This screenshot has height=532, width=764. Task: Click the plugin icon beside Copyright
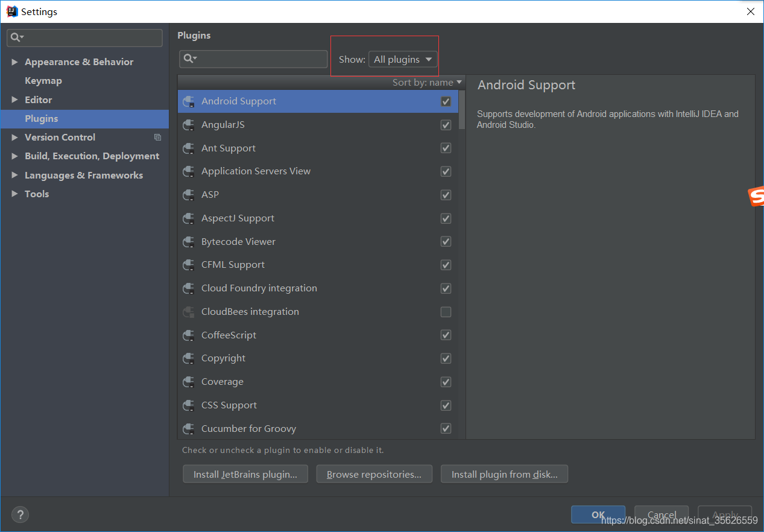coord(189,358)
